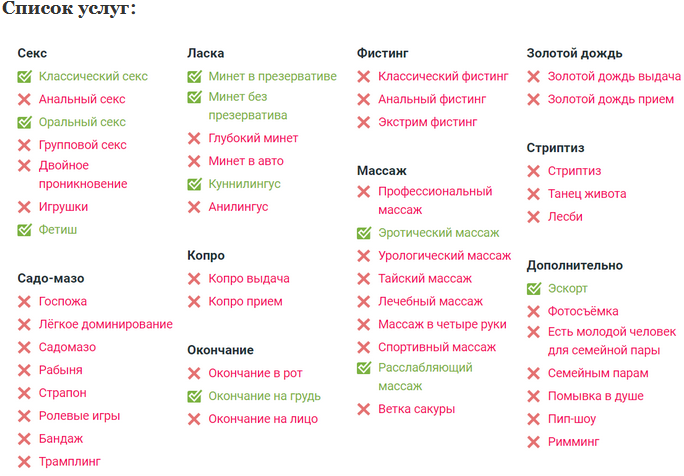
Task: Click the Дополнительно section heading
Action: point(575,266)
